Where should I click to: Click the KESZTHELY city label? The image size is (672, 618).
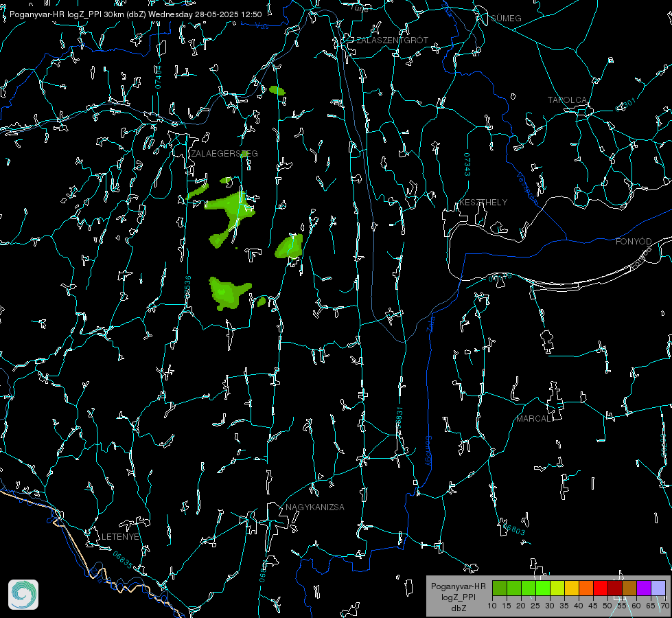tap(483, 202)
